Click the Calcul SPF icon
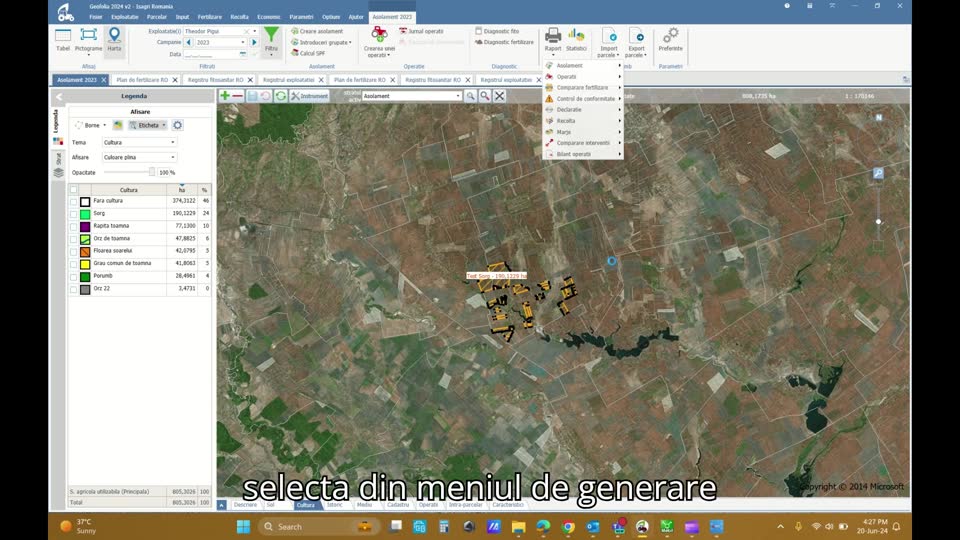Viewport: 960px width, 540px height. (294, 53)
